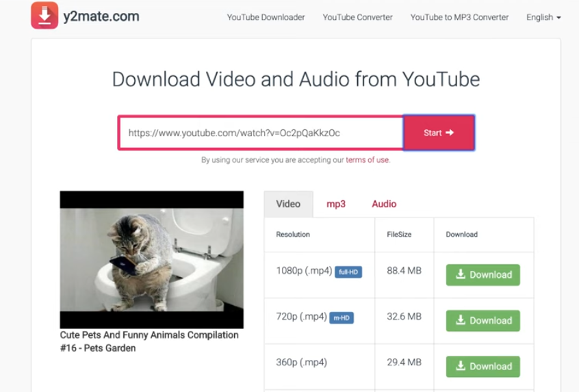579x392 pixels.
Task: Open the YouTube Downloader nav link
Action: (x=266, y=17)
